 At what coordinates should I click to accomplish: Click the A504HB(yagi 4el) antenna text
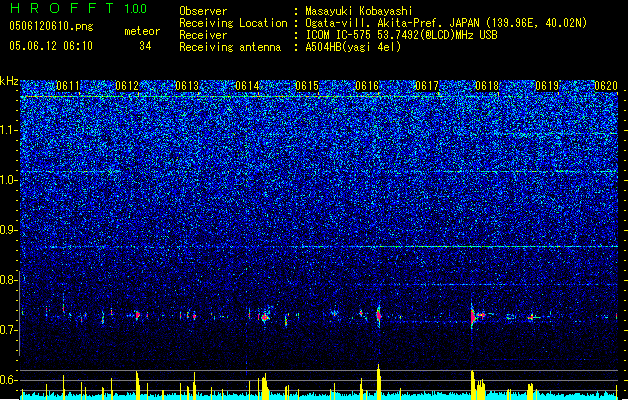(353, 47)
